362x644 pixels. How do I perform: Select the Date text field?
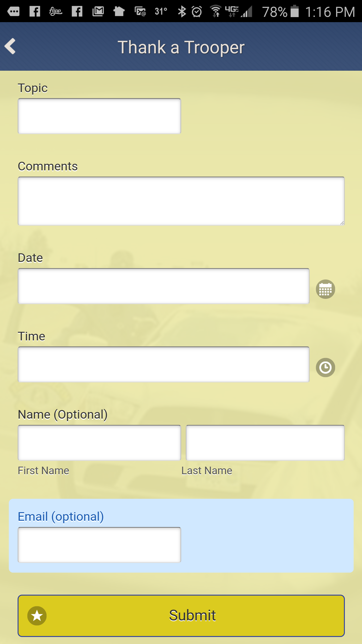coord(163,286)
